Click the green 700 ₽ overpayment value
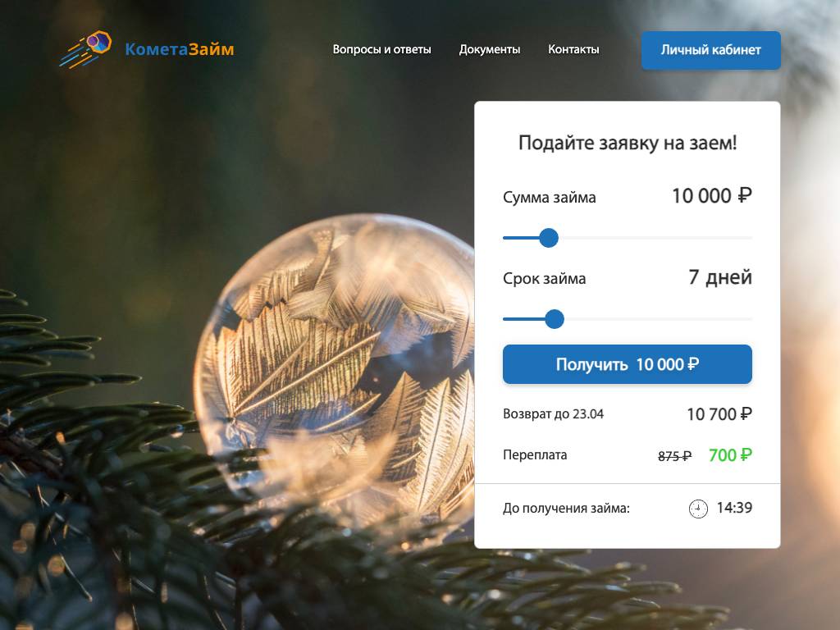This screenshot has width=840, height=630. (x=730, y=455)
